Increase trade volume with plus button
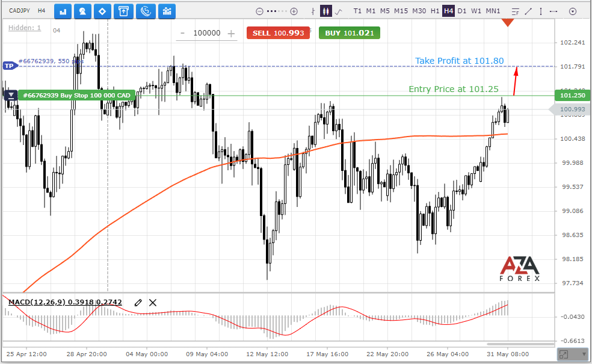This screenshot has height=364, width=592. pyautogui.click(x=231, y=34)
